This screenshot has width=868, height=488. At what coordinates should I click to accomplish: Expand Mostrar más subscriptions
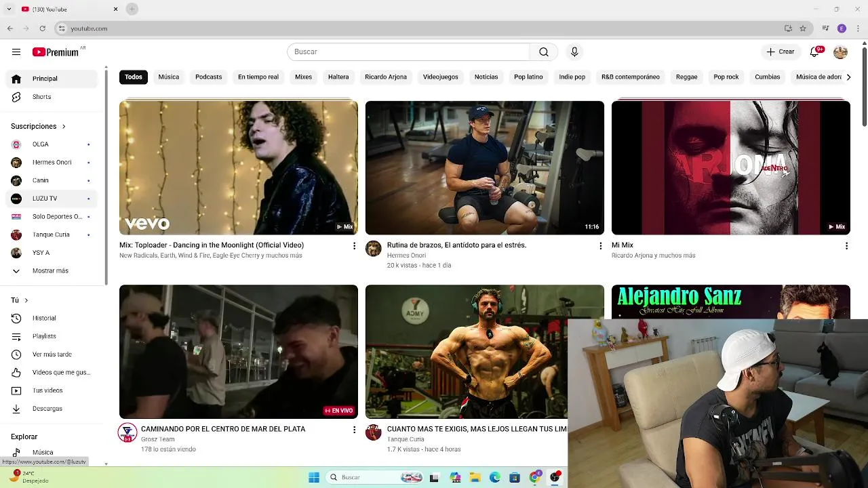52,270
